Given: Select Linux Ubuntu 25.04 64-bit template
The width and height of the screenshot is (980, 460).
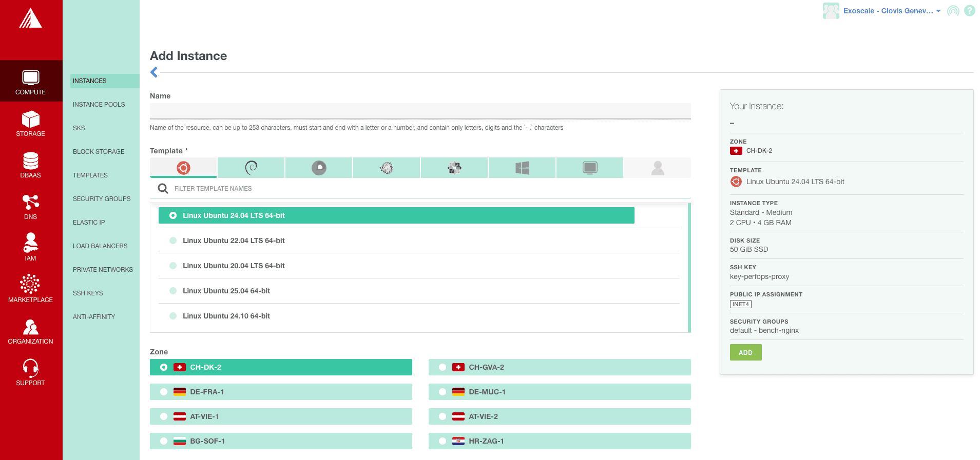Looking at the screenshot, I should coord(419,291).
